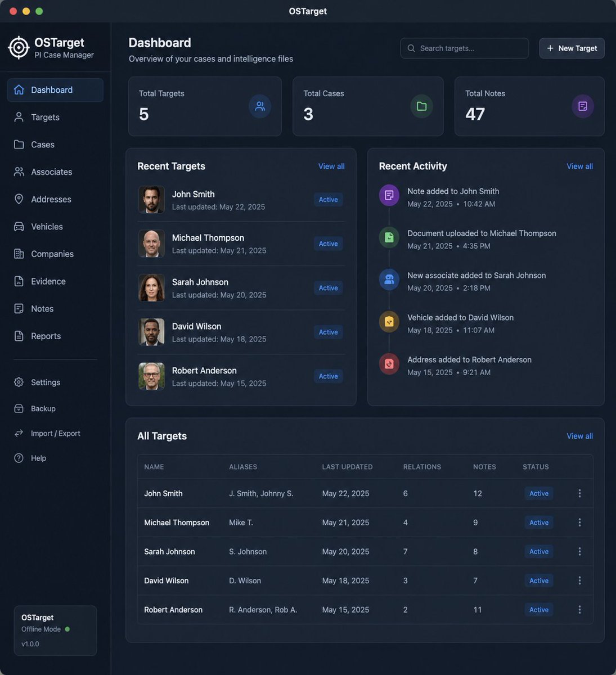Open Dashboard from the sidebar
This screenshot has height=675, width=616.
[x=55, y=90]
